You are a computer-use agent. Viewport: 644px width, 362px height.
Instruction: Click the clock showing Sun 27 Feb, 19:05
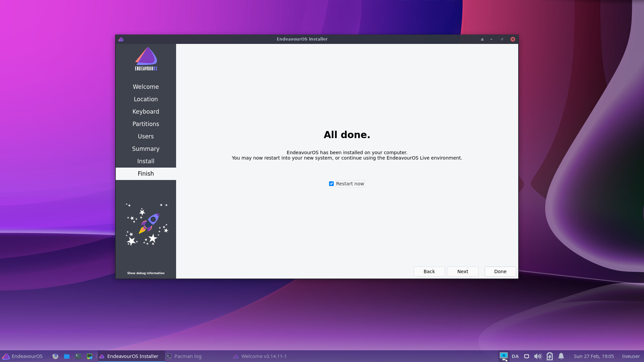coord(594,356)
